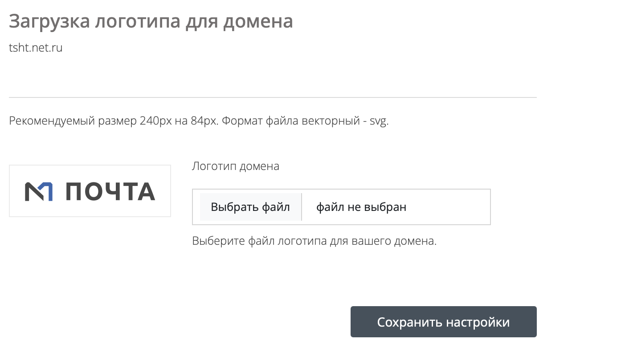This screenshot has width=621, height=364.
Task: Click the "Логотип домена" field label
Action: [x=236, y=166]
